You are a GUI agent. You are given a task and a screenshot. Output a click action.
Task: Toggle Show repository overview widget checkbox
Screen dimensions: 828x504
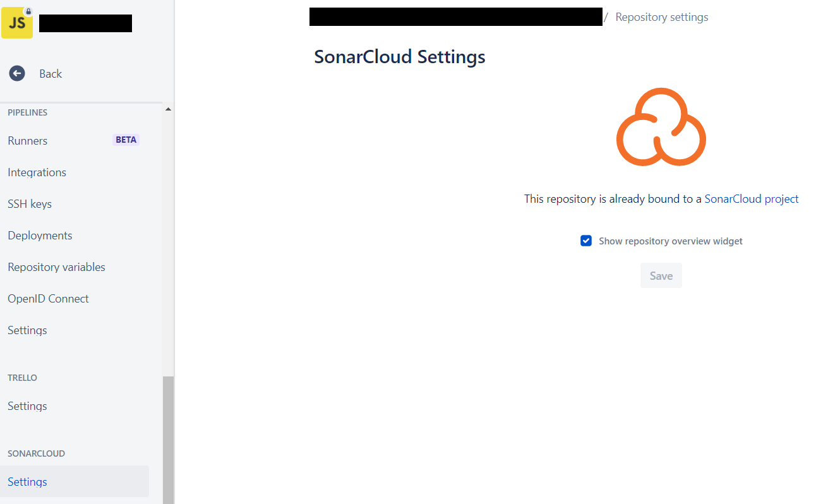click(586, 241)
